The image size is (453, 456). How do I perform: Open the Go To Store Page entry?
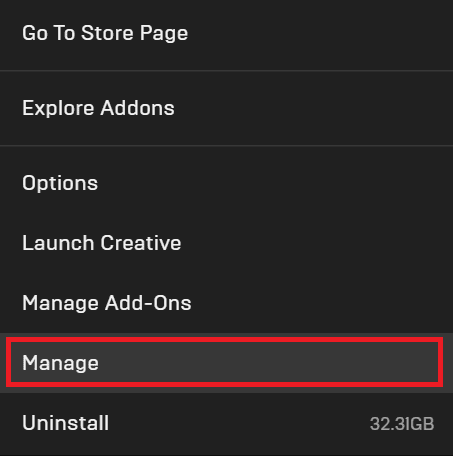(226, 33)
